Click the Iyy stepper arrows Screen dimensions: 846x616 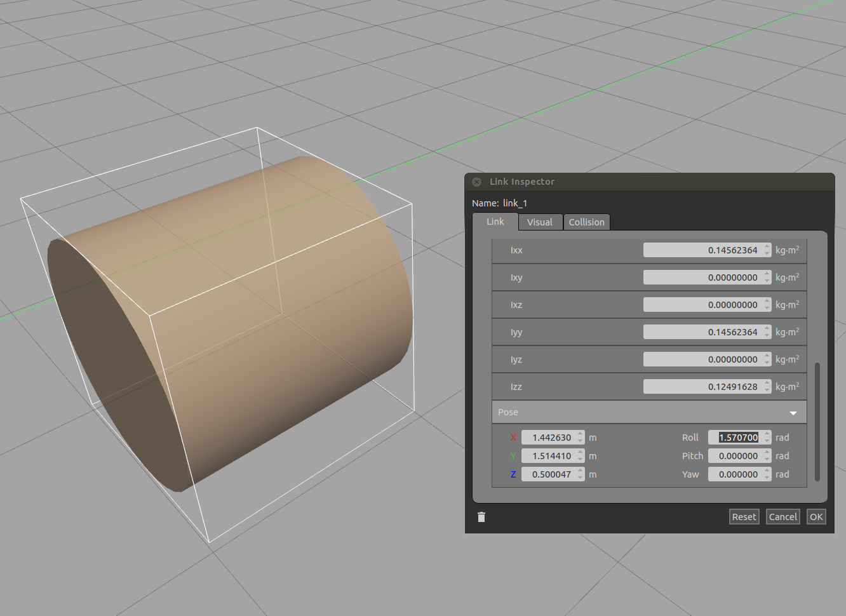pos(767,332)
